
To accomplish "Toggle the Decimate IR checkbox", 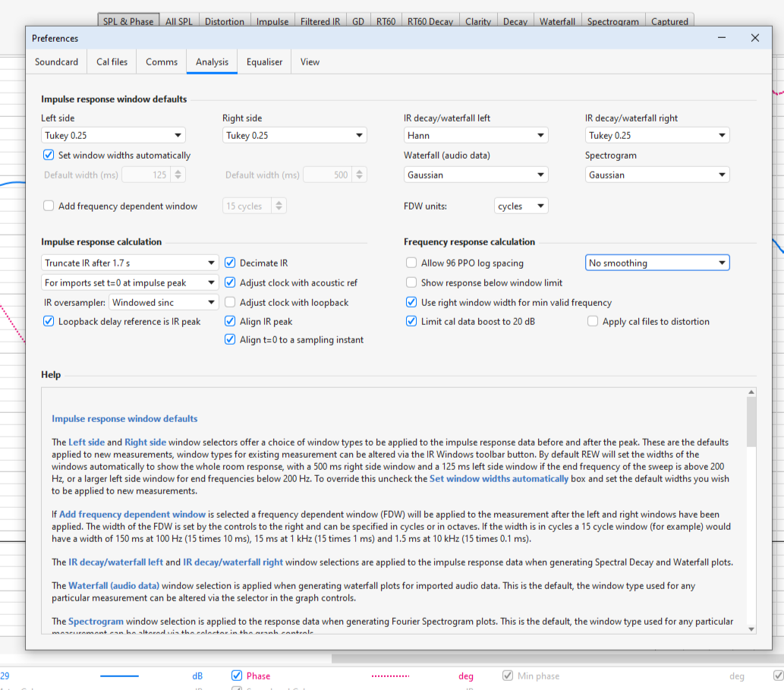I will click(x=230, y=263).
